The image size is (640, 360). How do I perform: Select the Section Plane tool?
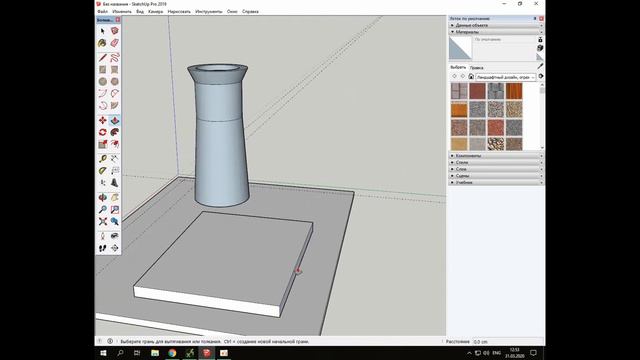(115, 248)
